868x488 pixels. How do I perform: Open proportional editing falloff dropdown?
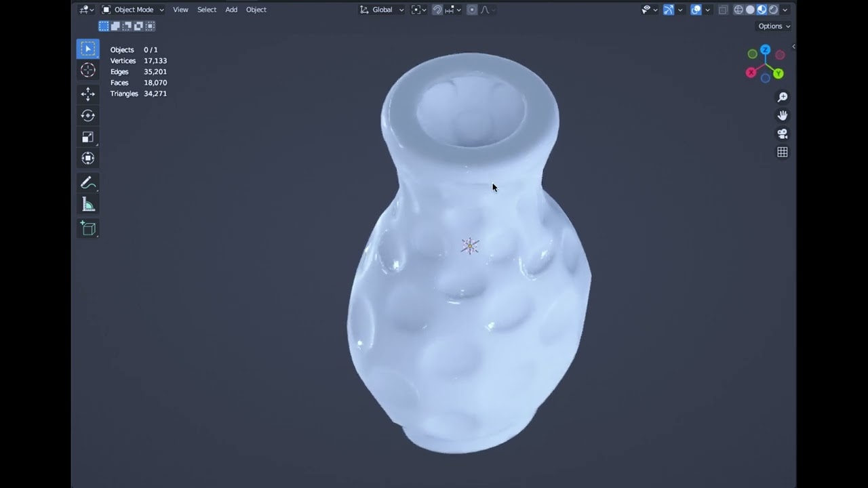coord(488,9)
